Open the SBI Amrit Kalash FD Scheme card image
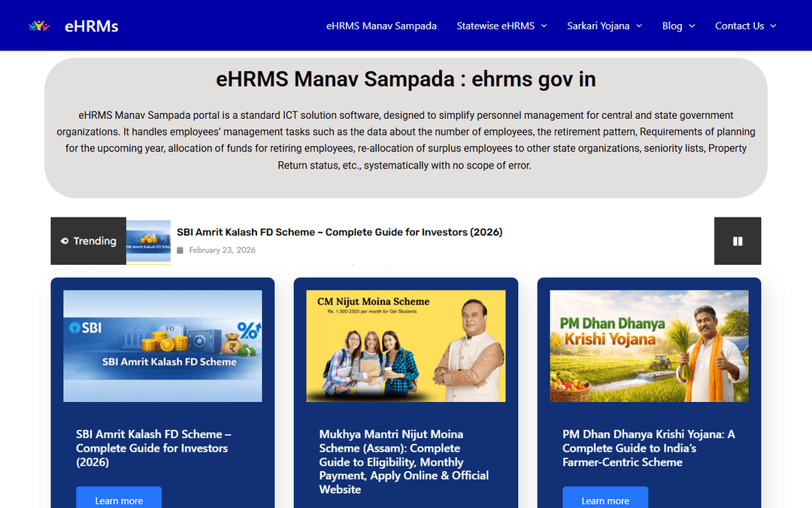 (162, 345)
